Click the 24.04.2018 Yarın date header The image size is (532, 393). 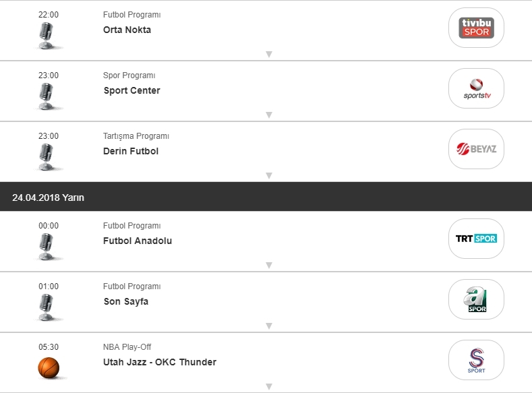49,198
